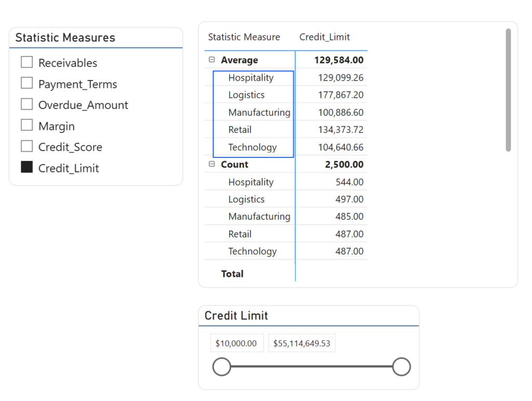532x401 pixels.
Task: Select Logistics row under Average
Action: (x=246, y=95)
